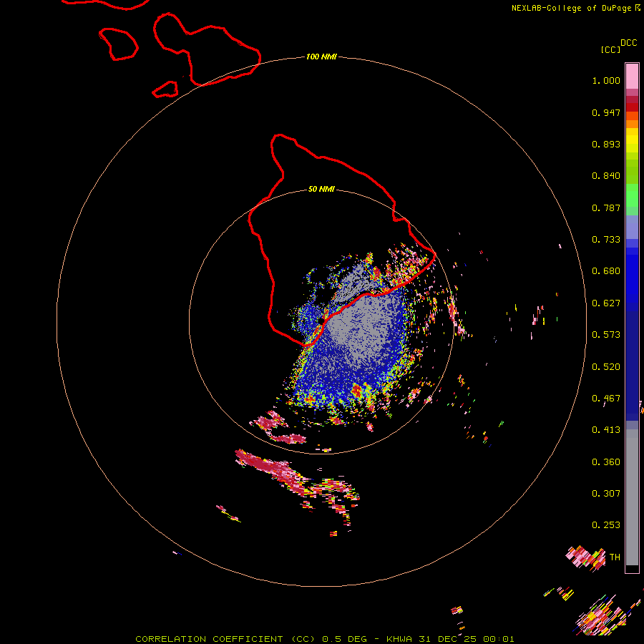
Task: Click the orange segment of the color bar
Action: (632, 124)
